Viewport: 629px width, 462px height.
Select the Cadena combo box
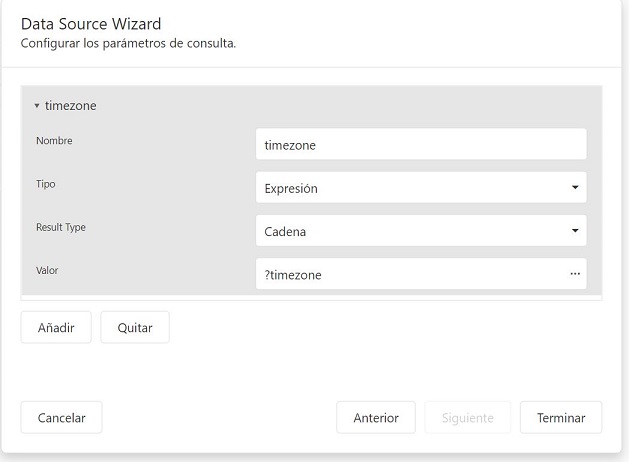point(421,231)
